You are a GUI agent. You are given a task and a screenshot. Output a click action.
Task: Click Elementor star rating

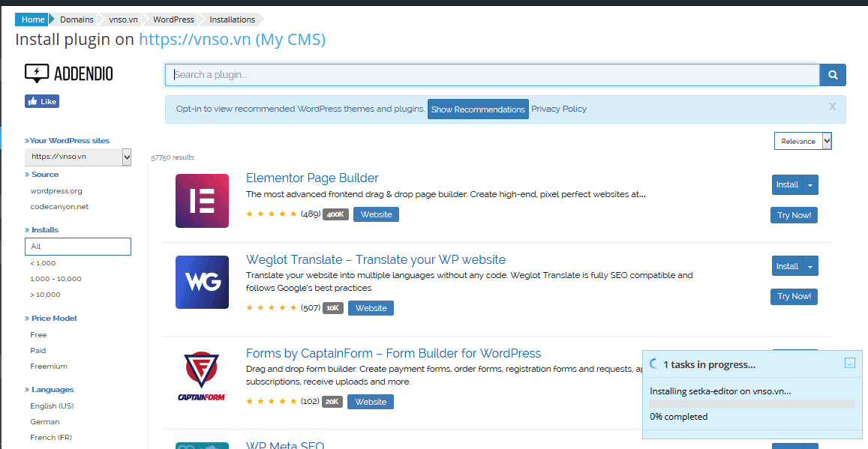pos(272,214)
